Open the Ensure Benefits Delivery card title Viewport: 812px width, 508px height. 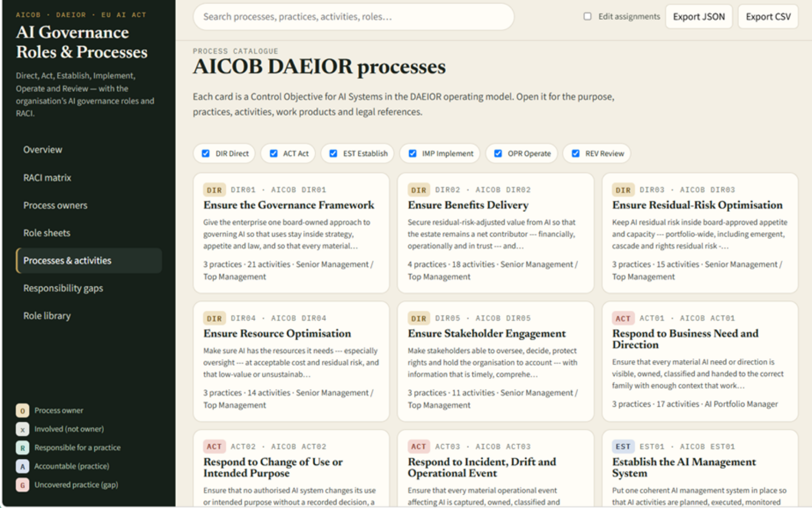coord(468,205)
